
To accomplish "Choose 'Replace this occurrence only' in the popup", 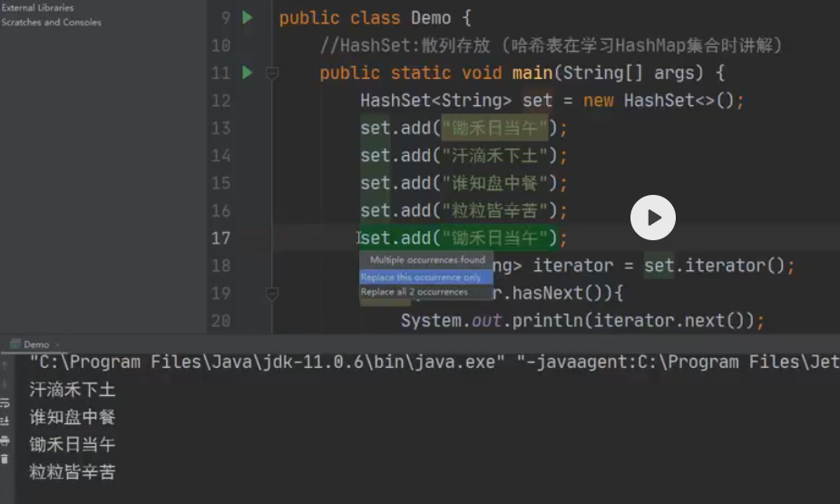I will 425,276.
